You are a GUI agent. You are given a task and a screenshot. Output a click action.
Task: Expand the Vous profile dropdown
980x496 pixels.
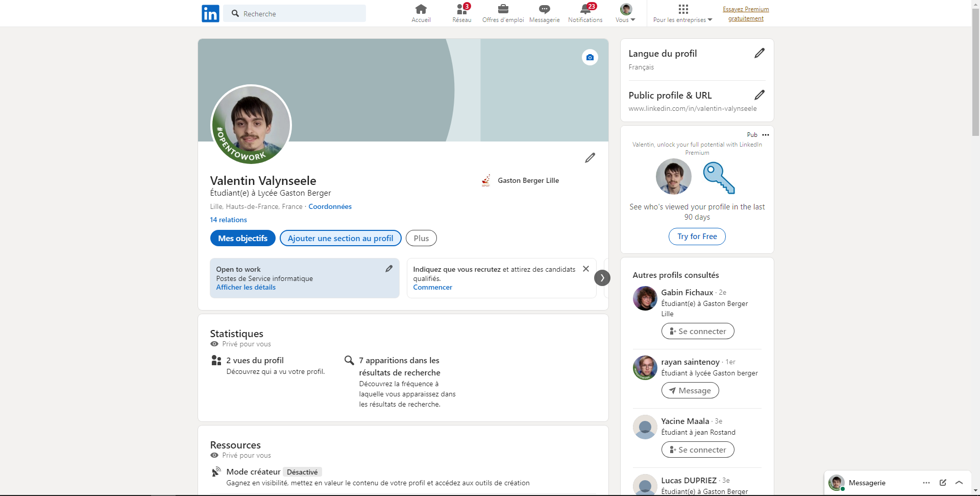point(626,13)
